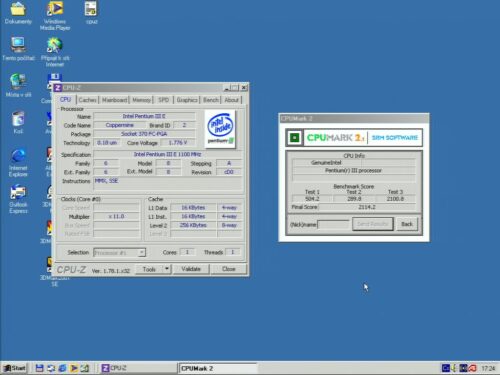
Task: Click the Close button in CPU-Z
Action: tap(229, 269)
